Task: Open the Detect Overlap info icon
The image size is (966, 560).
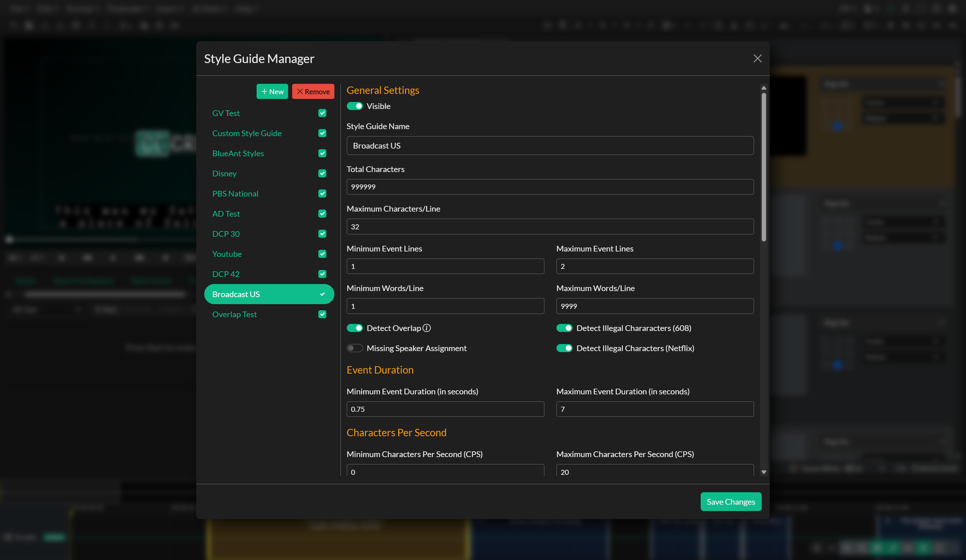Action: (427, 328)
